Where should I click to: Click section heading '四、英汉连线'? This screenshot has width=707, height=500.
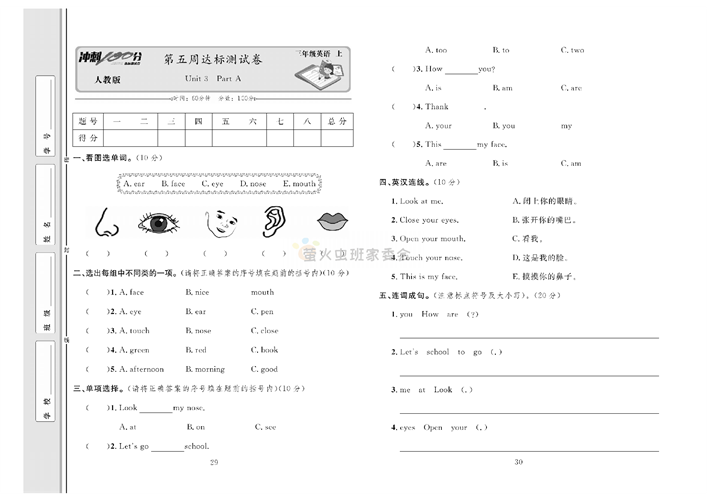[x=404, y=182]
